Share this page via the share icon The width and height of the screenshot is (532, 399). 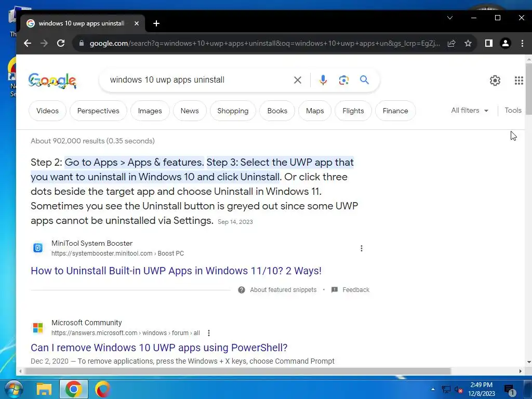pos(451,43)
